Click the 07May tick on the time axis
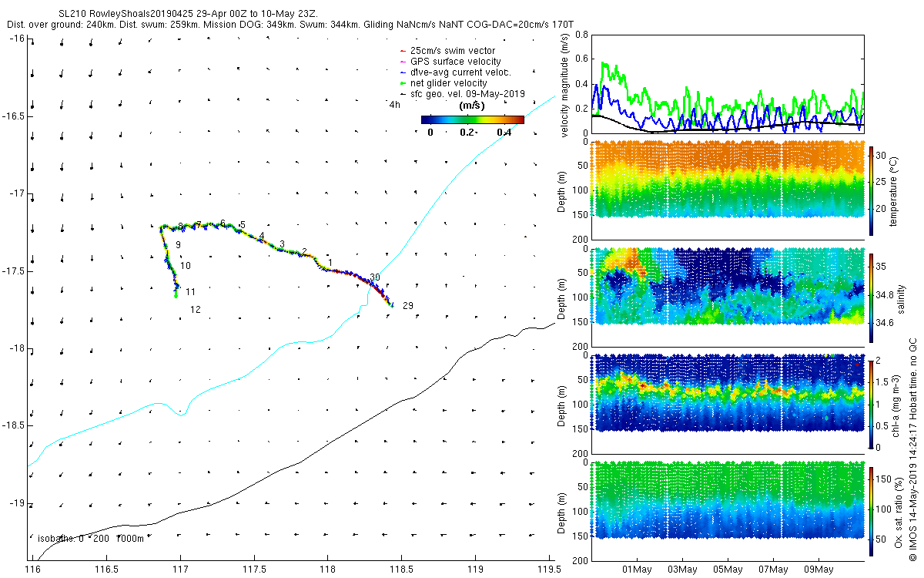This screenshot has height=578, width=924. (x=773, y=570)
